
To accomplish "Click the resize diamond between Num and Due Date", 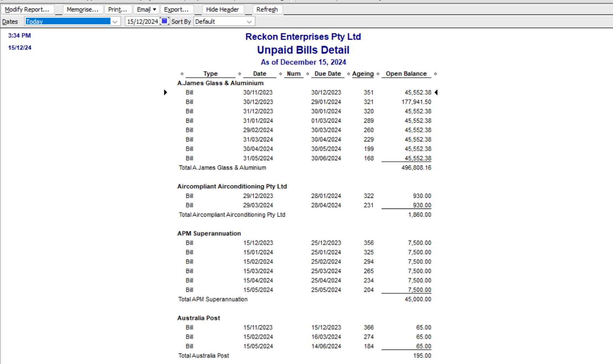I will (x=308, y=74).
